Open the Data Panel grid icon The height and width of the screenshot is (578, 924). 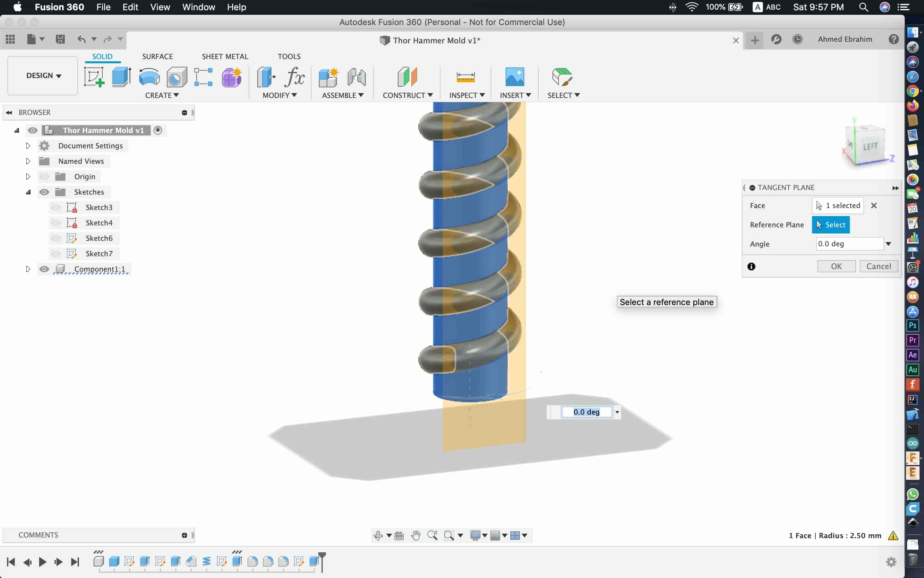click(x=10, y=39)
